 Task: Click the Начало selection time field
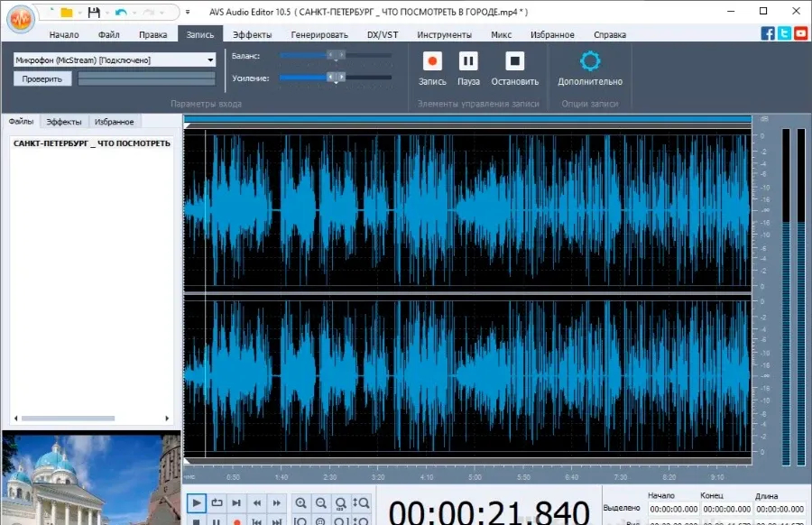coord(674,509)
